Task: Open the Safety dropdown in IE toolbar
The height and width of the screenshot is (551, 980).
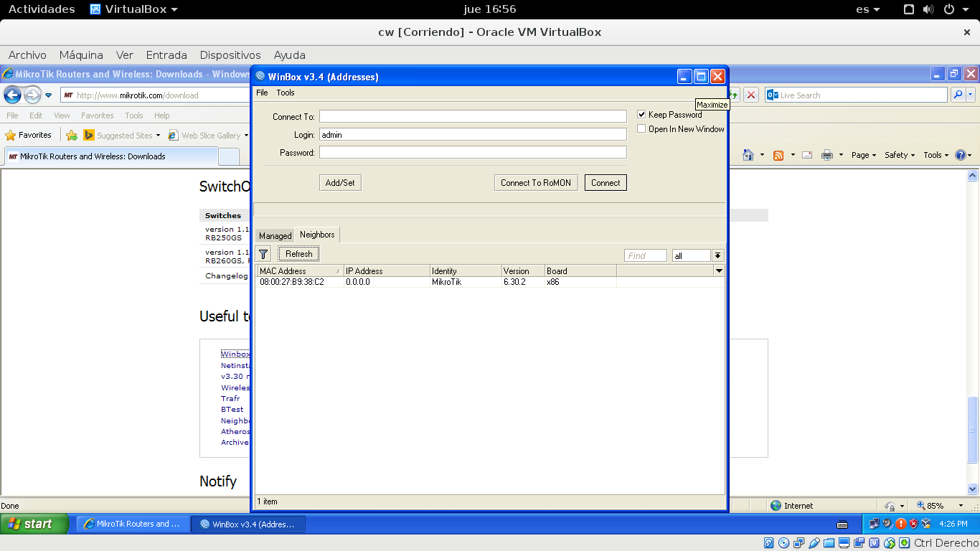Action: coord(900,155)
